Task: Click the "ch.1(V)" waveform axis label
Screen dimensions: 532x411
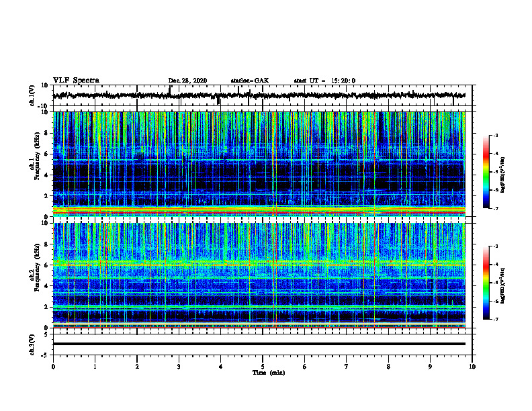Action: coord(32,95)
